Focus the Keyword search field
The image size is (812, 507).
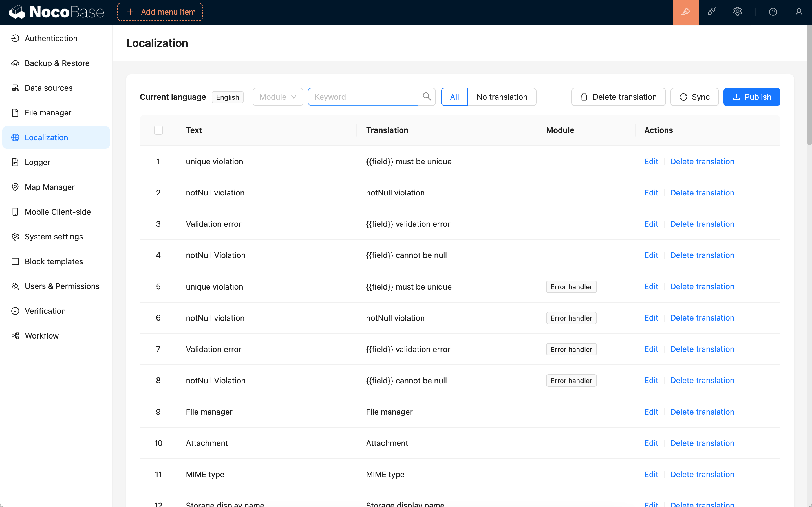coord(363,97)
